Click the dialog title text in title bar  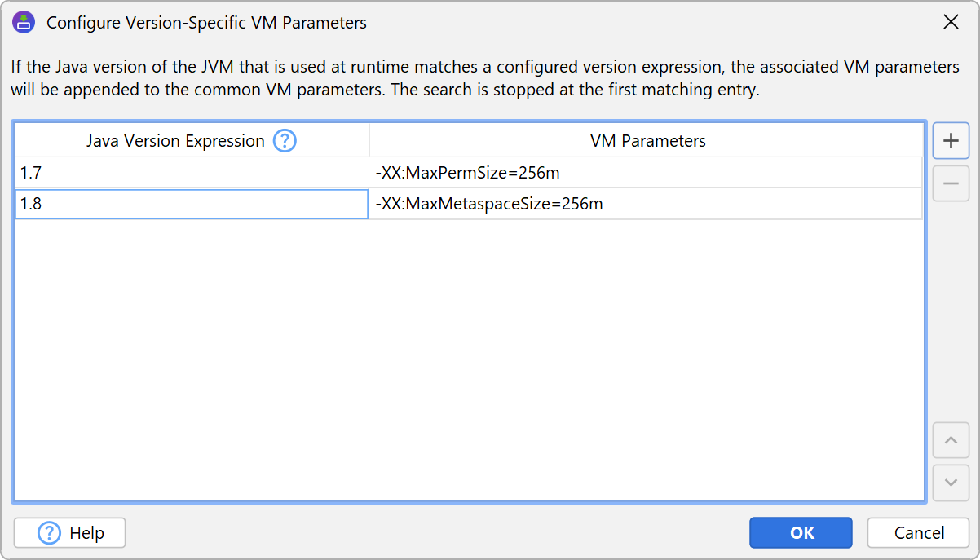tap(206, 23)
